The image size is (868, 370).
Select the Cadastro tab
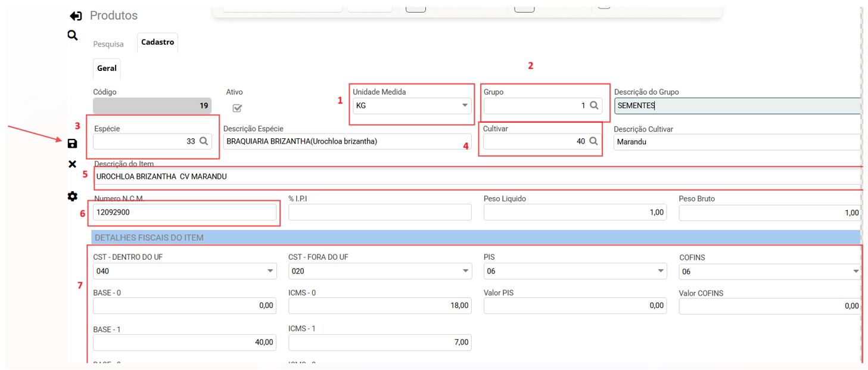point(157,42)
